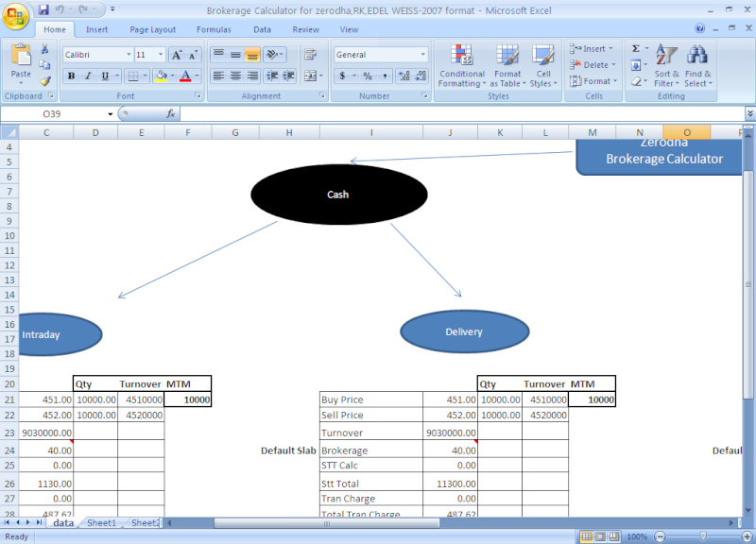Toggle the highlighted Bottom Align button

pyautogui.click(x=252, y=55)
